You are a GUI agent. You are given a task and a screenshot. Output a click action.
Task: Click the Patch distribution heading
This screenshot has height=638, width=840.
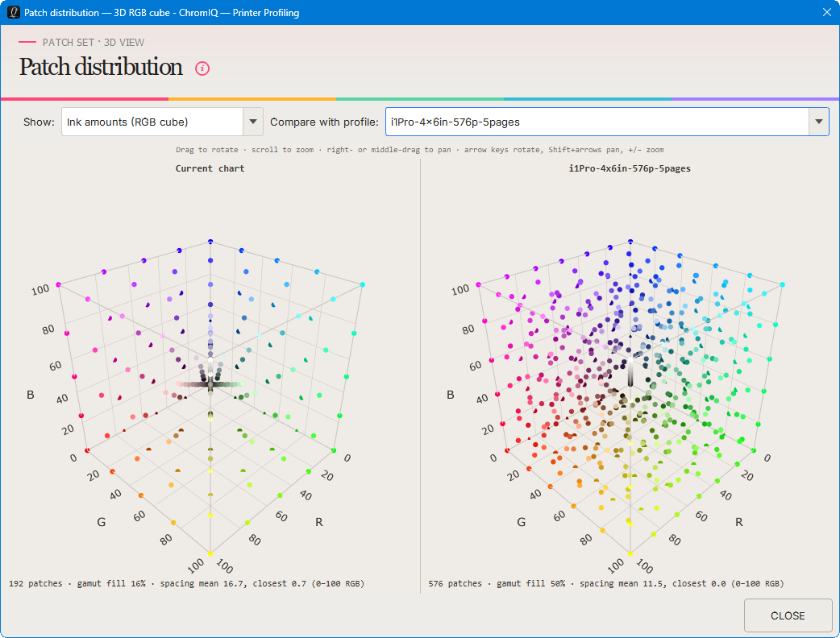click(x=101, y=67)
